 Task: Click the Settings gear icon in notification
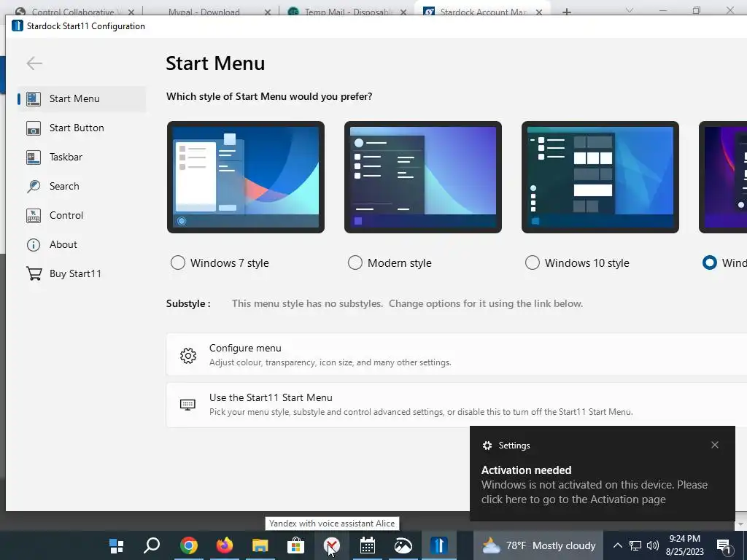click(487, 446)
